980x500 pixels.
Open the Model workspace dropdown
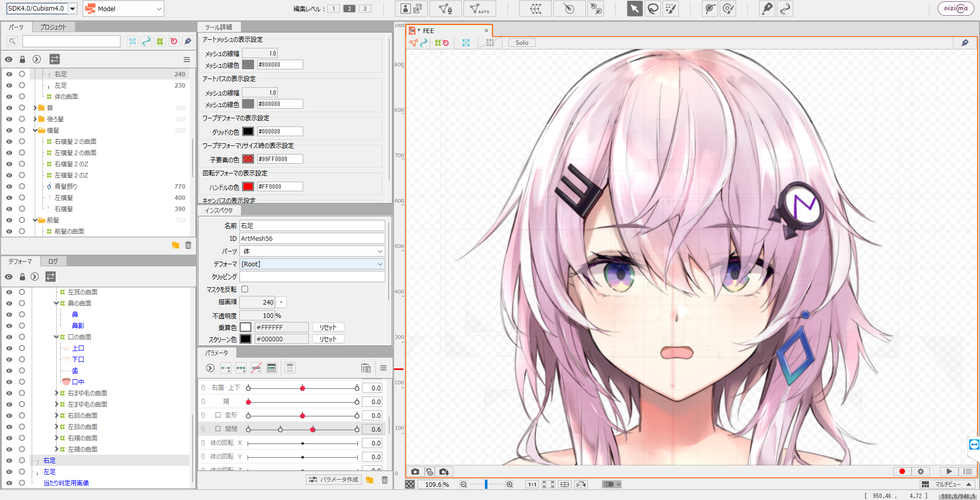pos(123,9)
